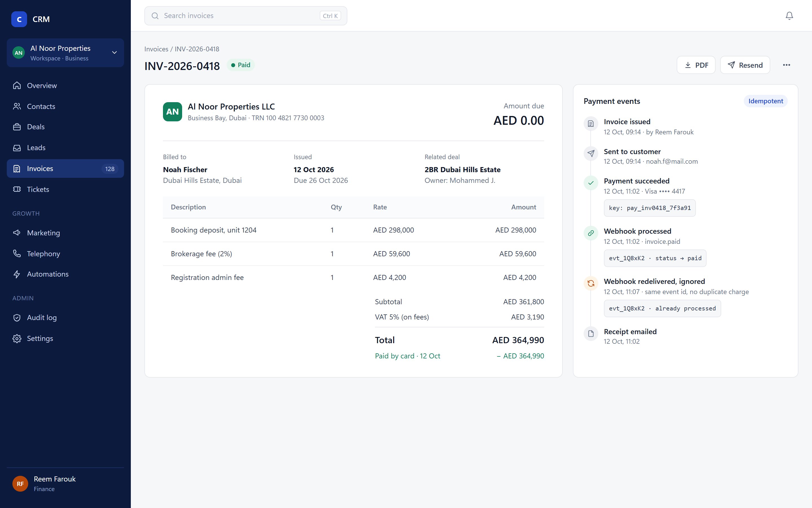Click the 'evt_1Q8xK2 · status → paid' chip
This screenshot has width=812, height=508.
(x=655, y=258)
